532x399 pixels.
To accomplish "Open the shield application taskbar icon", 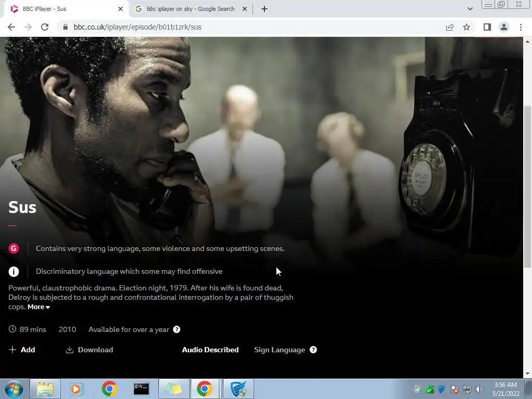I will (238, 389).
